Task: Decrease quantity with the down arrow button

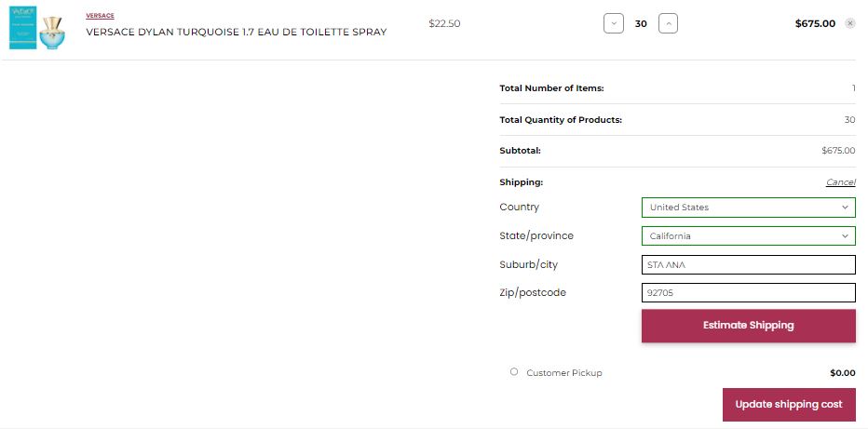Action: pyautogui.click(x=614, y=24)
